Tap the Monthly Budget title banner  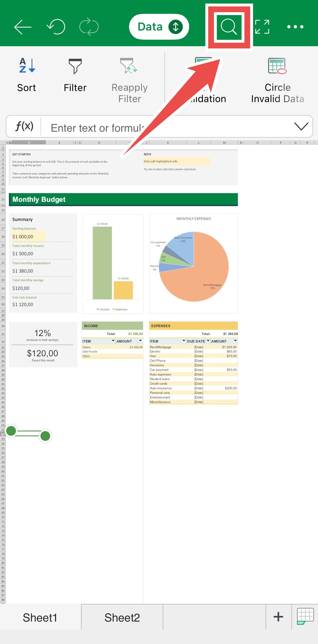(123, 199)
